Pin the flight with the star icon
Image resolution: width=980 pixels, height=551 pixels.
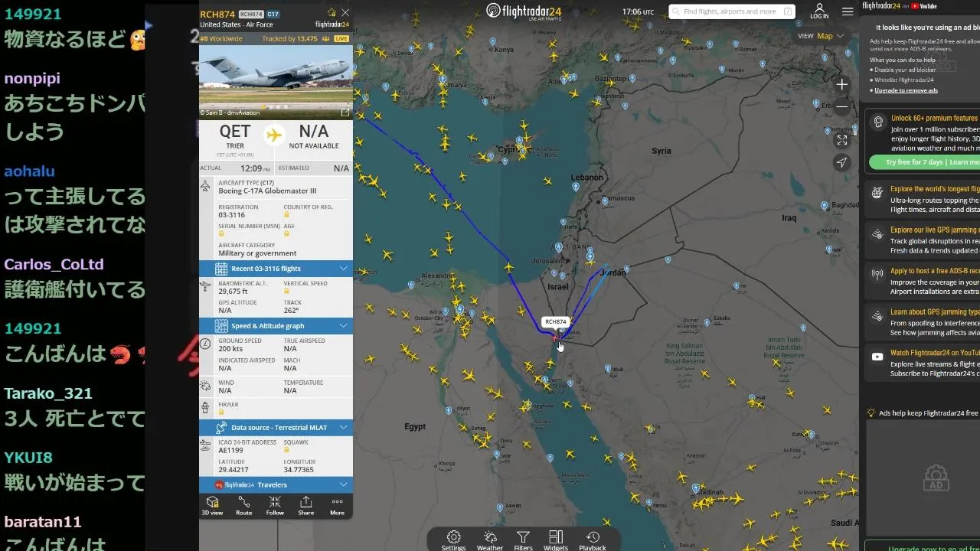click(x=332, y=12)
